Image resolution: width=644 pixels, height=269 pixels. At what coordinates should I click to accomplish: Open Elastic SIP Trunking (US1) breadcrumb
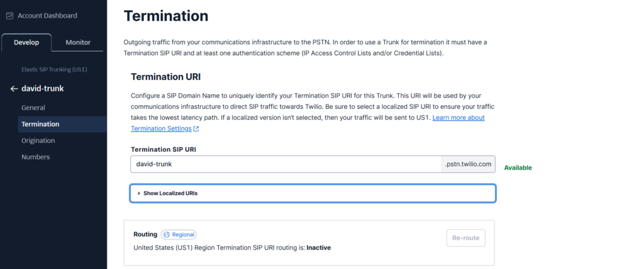[54, 69]
